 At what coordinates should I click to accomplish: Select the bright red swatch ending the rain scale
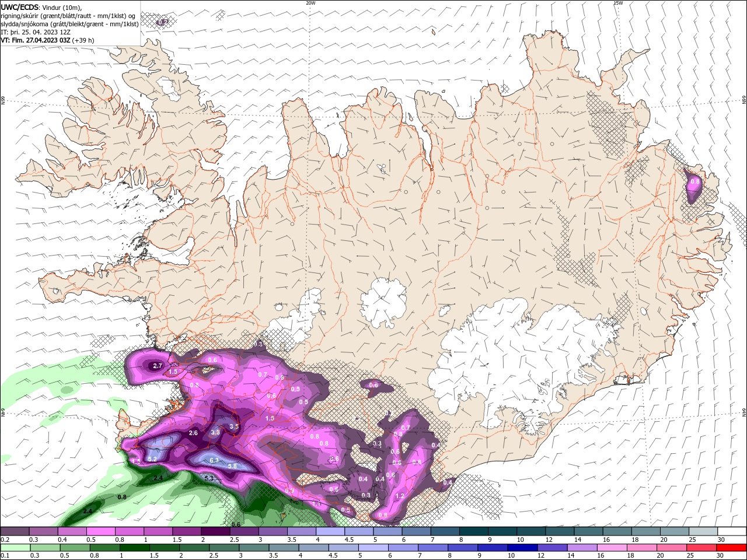coord(732,548)
